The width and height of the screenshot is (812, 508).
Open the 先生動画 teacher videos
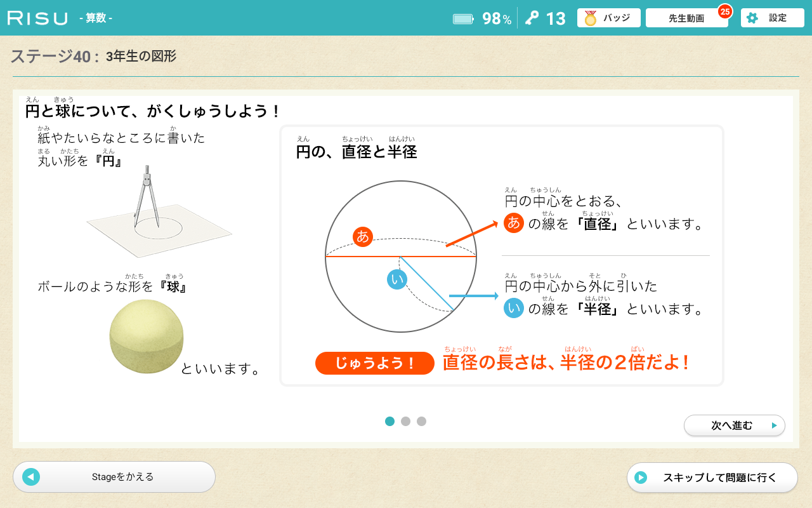point(686,18)
